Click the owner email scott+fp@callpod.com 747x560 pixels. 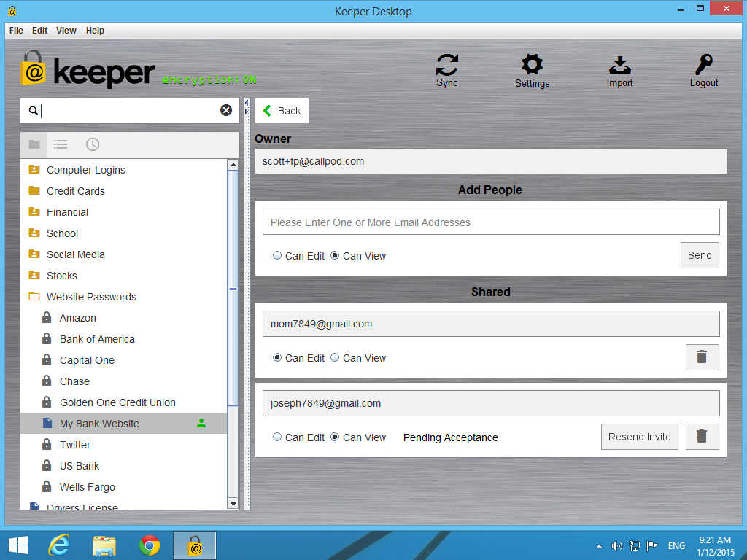(x=313, y=161)
